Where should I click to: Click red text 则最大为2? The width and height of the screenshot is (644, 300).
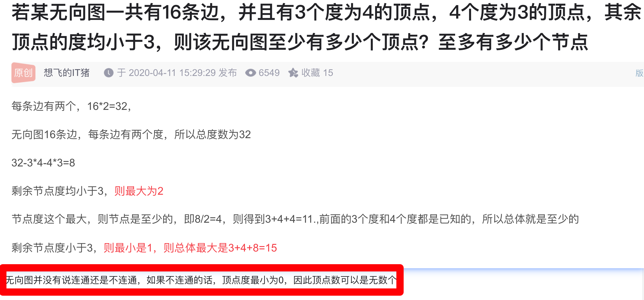pyautogui.click(x=139, y=191)
